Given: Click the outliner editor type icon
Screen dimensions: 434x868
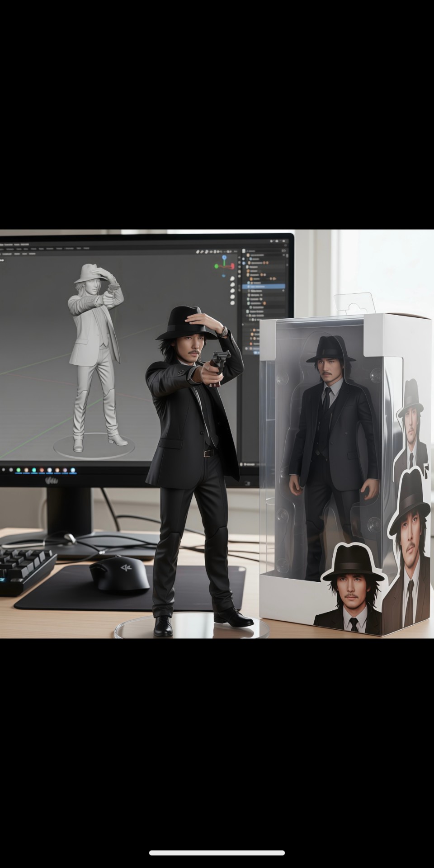Looking at the screenshot, I should 243,250.
